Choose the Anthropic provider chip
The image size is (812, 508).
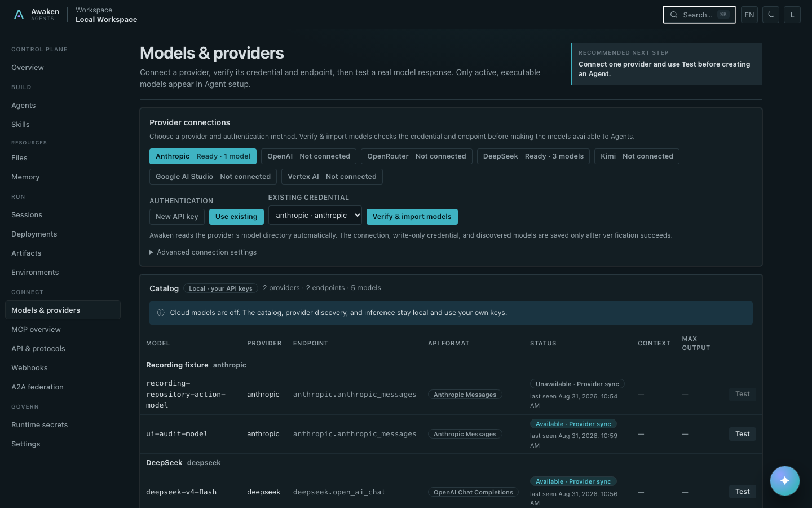tap(203, 156)
